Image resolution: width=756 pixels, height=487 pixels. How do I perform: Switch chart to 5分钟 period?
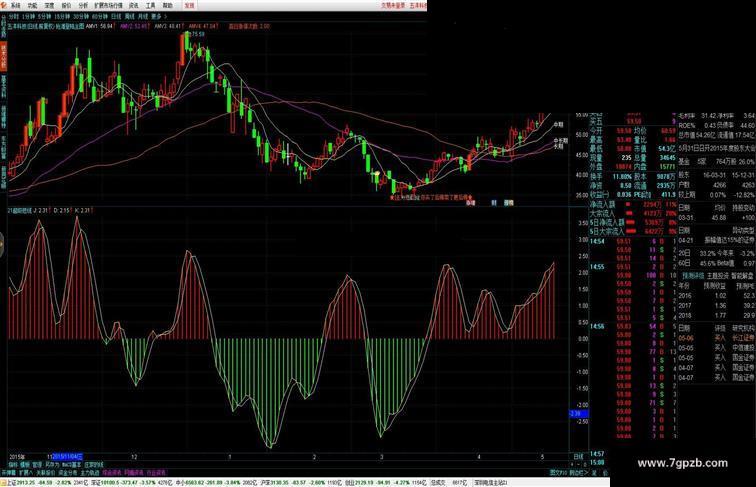pos(44,16)
